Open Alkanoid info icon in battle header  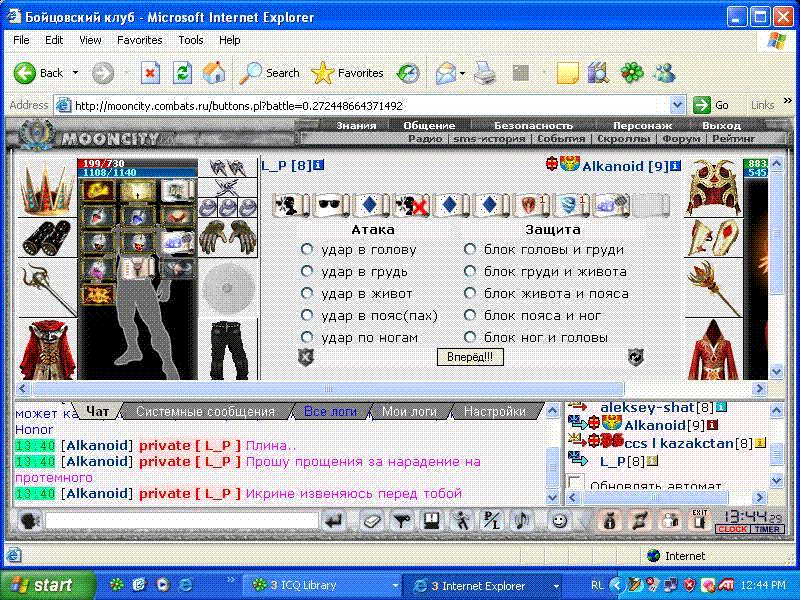pyautogui.click(x=674, y=166)
